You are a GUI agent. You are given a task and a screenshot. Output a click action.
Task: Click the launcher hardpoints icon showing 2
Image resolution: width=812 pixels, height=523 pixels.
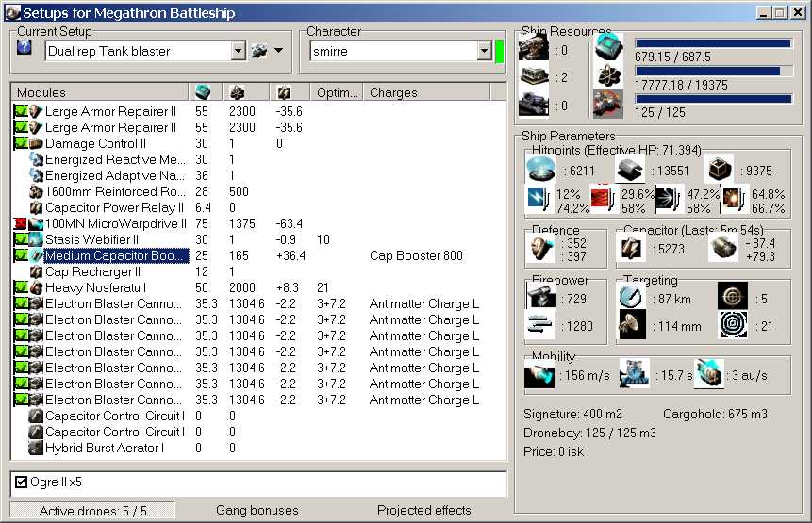[x=534, y=76]
